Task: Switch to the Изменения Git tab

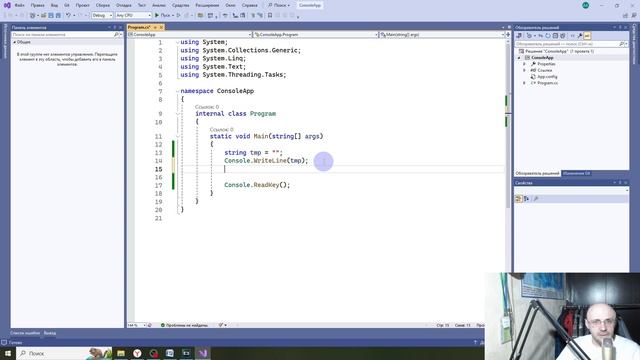Action: [576, 173]
